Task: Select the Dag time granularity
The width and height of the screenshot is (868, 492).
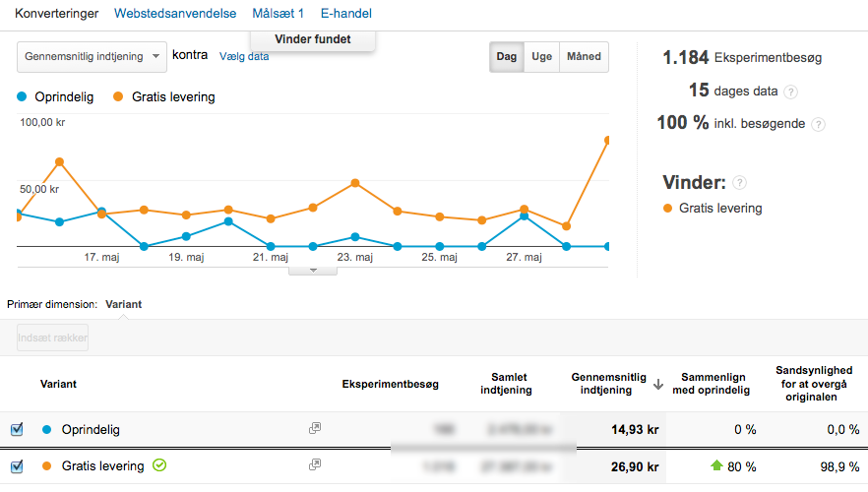Action: click(x=507, y=56)
